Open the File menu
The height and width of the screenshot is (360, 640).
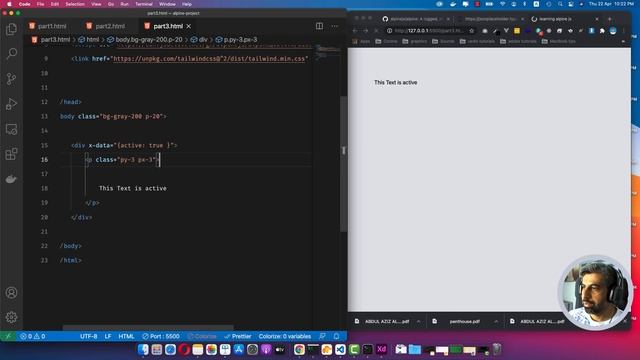pyautogui.click(x=40, y=4)
